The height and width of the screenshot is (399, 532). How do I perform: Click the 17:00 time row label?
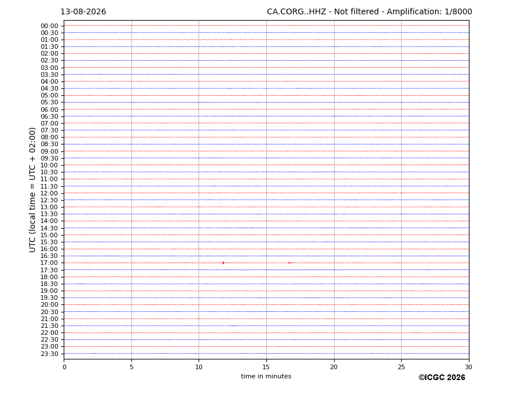click(x=49, y=263)
